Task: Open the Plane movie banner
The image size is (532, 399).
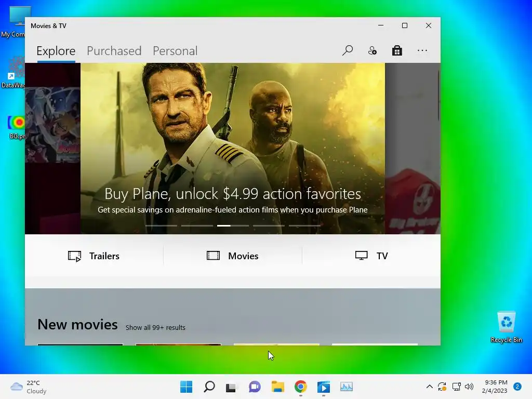Action: 233,148
